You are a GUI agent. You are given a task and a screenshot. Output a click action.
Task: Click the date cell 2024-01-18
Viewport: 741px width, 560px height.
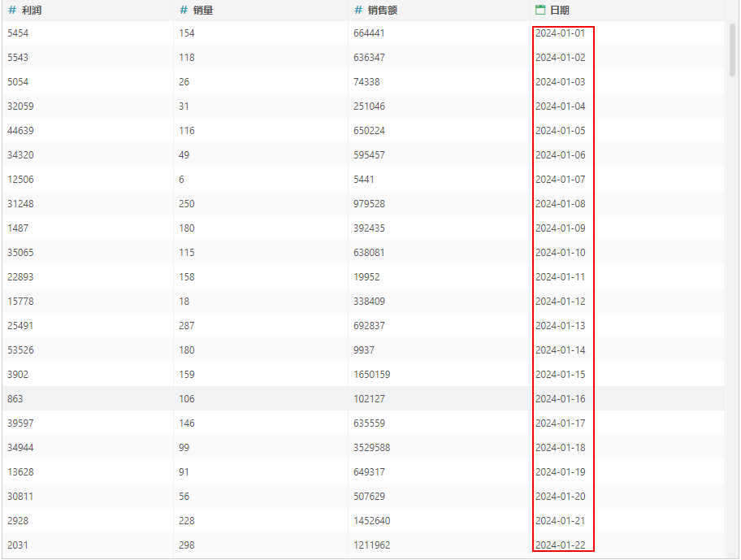tap(561, 448)
